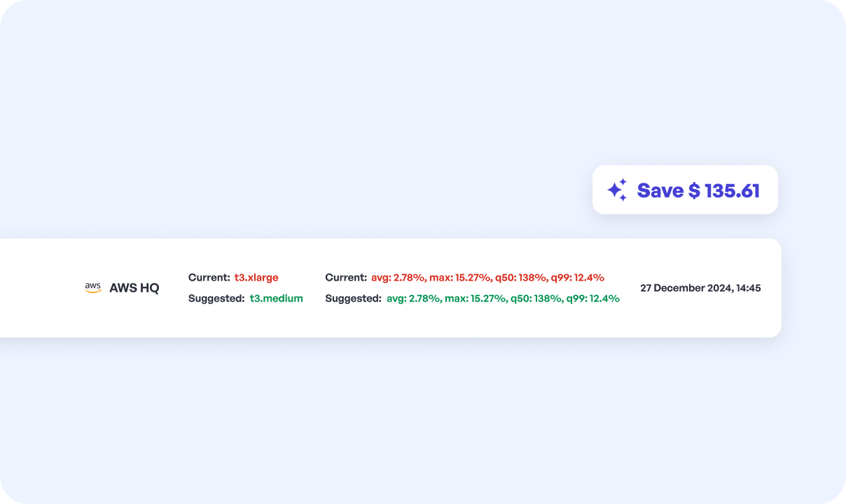The image size is (846, 504).
Task: Click the Current label before red metrics
Action: [x=346, y=277]
